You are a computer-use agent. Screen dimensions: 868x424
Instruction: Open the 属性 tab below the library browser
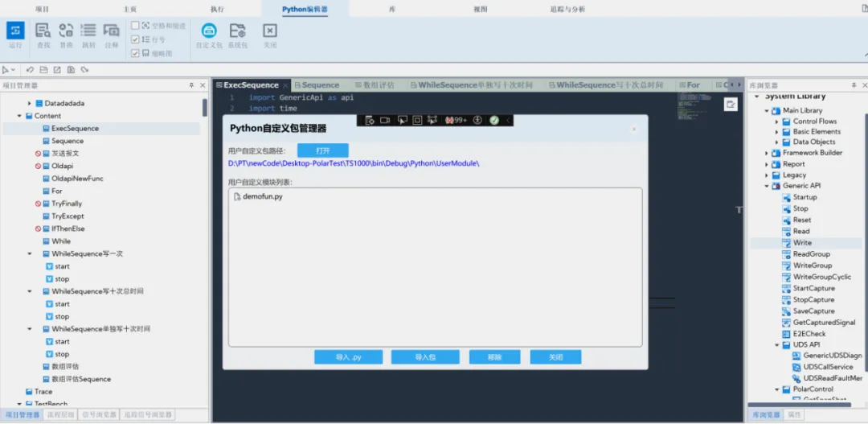pos(794,414)
